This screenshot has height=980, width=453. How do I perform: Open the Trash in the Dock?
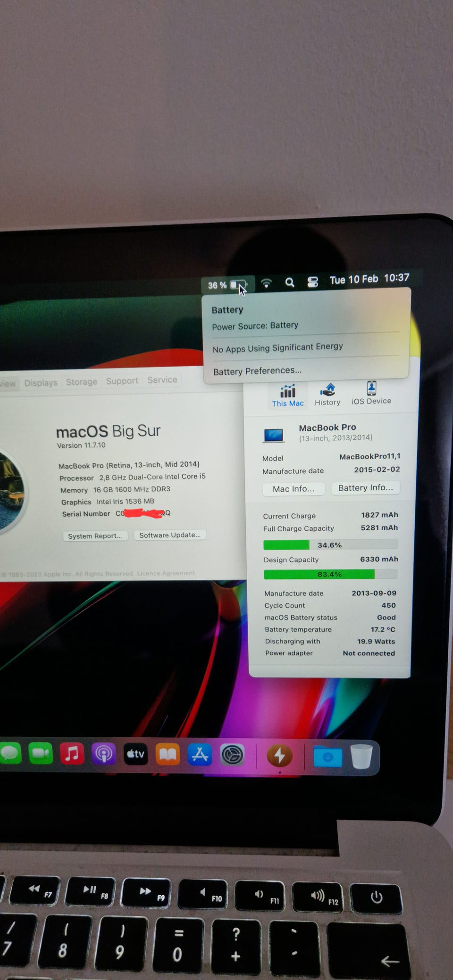pyautogui.click(x=361, y=756)
